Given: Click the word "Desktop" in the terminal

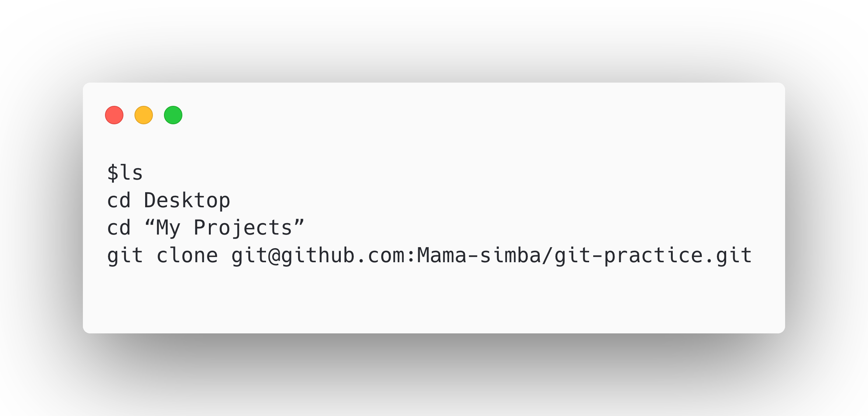Looking at the screenshot, I should click(x=187, y=200).
